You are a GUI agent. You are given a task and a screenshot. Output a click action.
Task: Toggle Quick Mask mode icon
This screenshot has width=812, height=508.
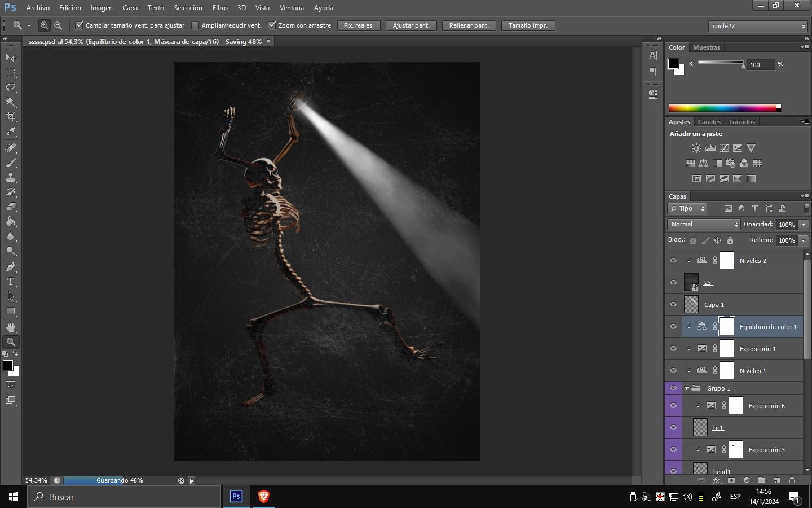[11, 385]
